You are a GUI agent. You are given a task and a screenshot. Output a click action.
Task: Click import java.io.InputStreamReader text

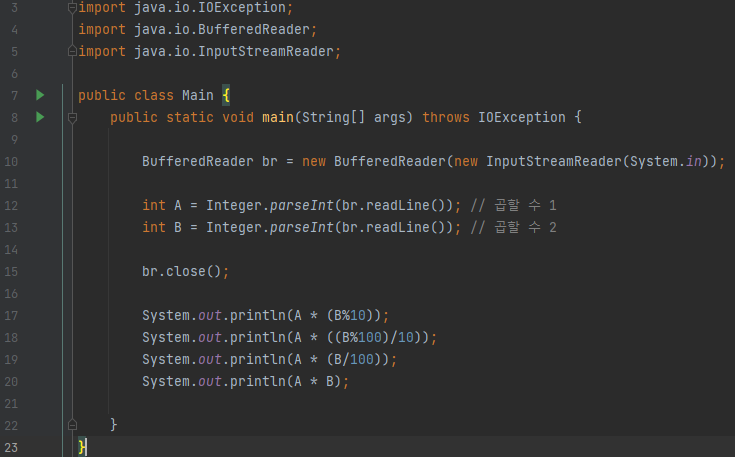click(x=210, y=52)
